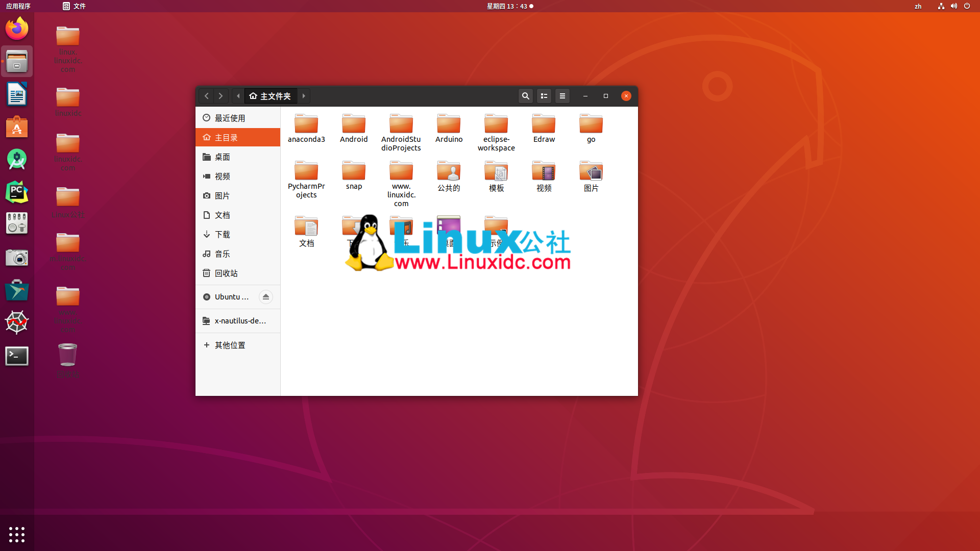Open the 文件 app menu in the top bar
This screenshot has width=980, height=551.
75,6
